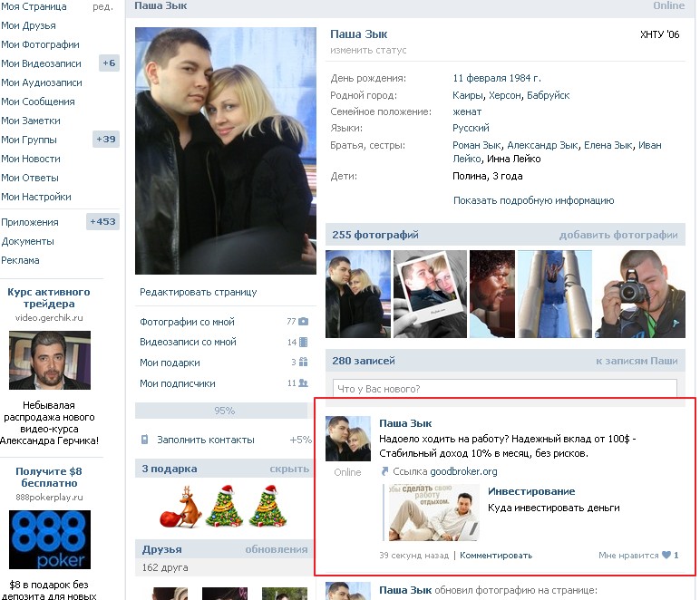Click ред. next to Моя Страница

coord(103,6)
